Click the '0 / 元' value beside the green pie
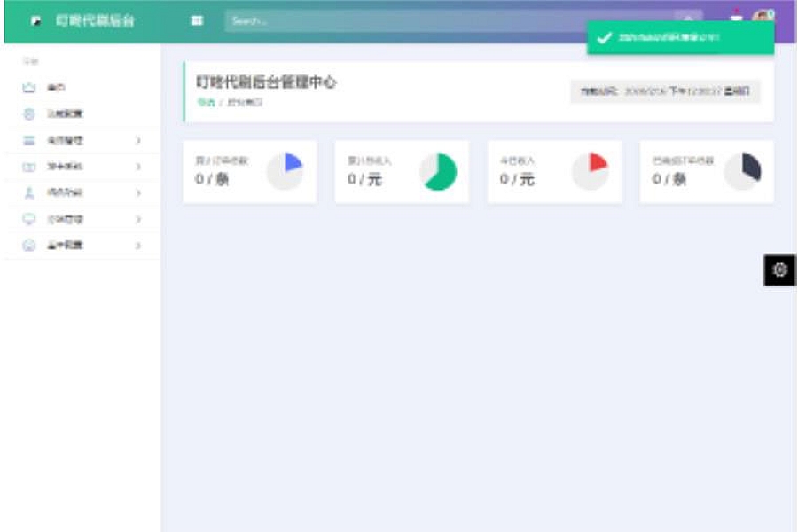The width and height of the screenshot is (798, 532). pyautogui.click(x=364, y=179)
